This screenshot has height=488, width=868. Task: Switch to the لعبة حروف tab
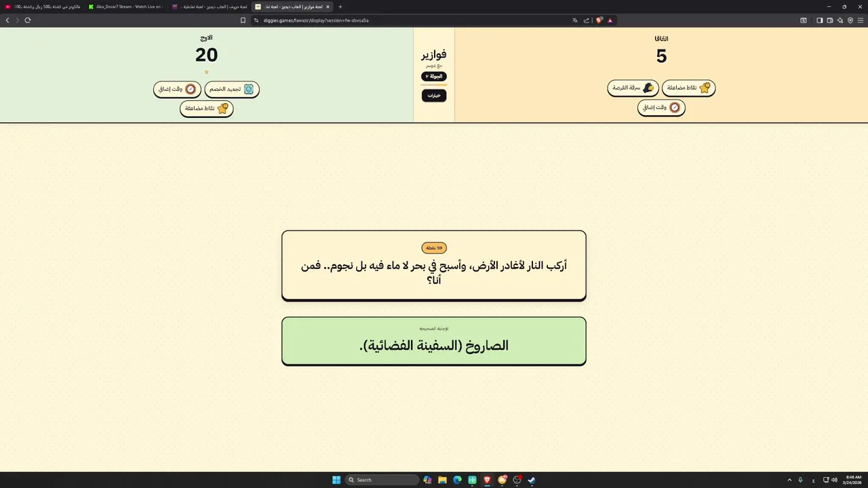(x=209, y=7)
